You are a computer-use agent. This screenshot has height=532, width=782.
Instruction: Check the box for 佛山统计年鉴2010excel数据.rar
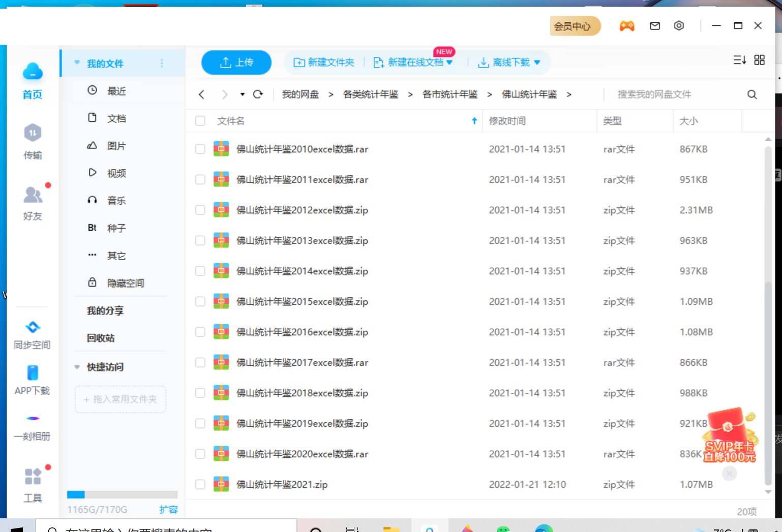(200, 149)
